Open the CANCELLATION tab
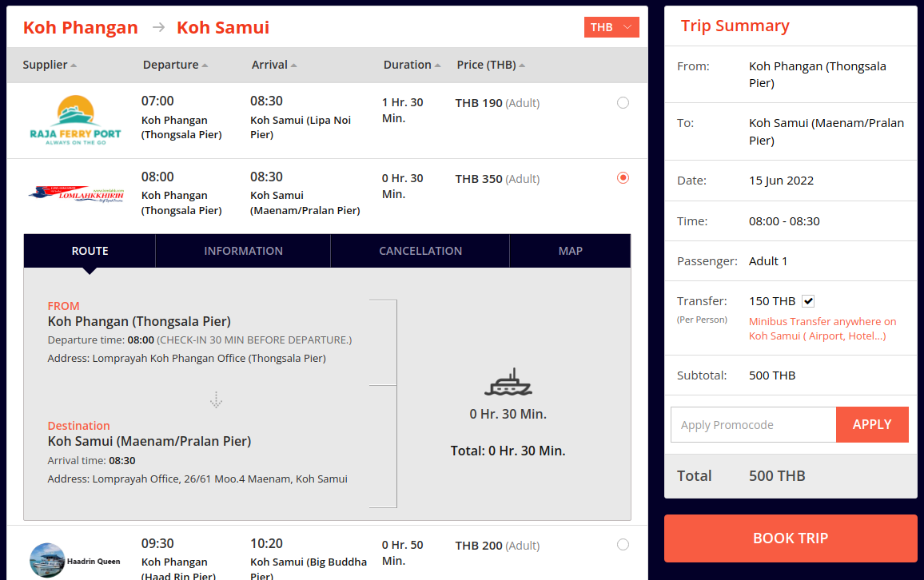This screenshot has width=924, height=580. (x=420, y=251)
